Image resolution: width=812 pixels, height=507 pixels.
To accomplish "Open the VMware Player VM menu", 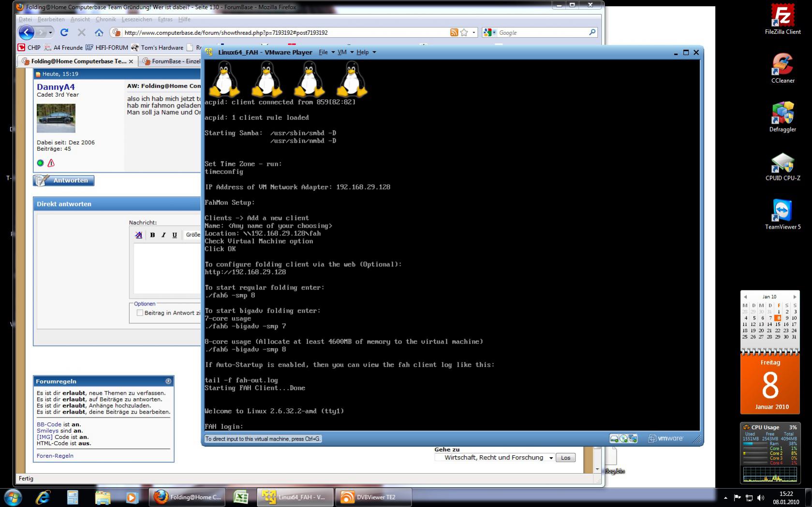I will tap(345, 52).
